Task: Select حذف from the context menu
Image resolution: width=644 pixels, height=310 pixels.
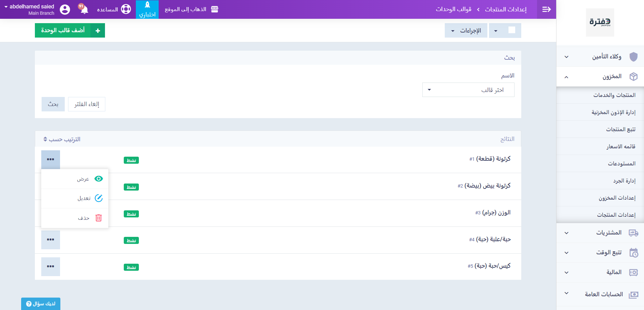Action: tap(75, 218)
